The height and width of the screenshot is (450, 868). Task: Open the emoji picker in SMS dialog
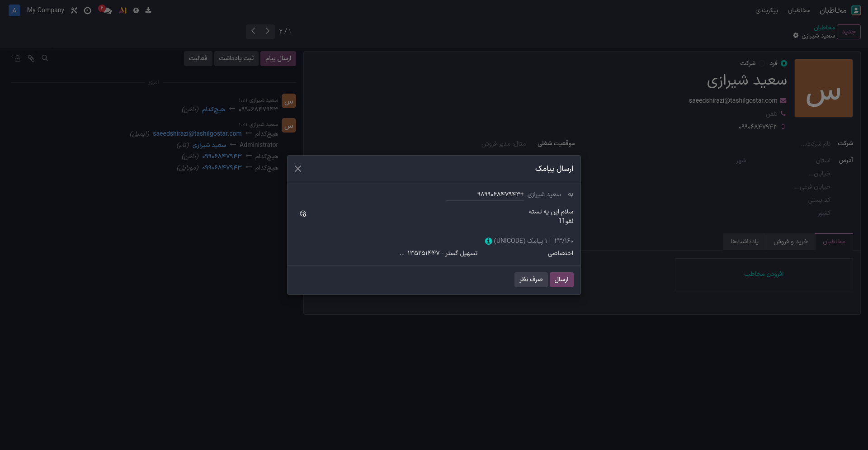pos(303,213)
